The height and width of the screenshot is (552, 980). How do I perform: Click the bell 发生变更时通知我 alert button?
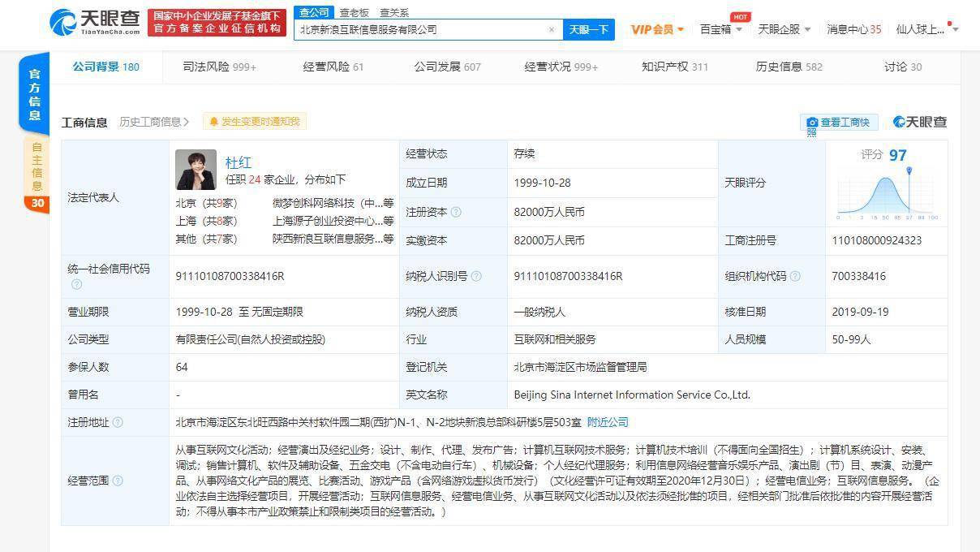coord(254,122)
